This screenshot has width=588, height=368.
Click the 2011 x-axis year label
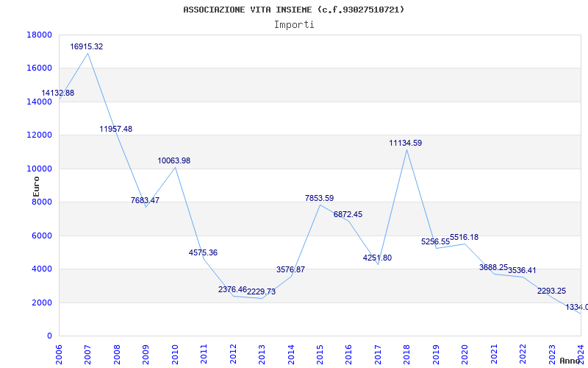click(x=204, y=354)
